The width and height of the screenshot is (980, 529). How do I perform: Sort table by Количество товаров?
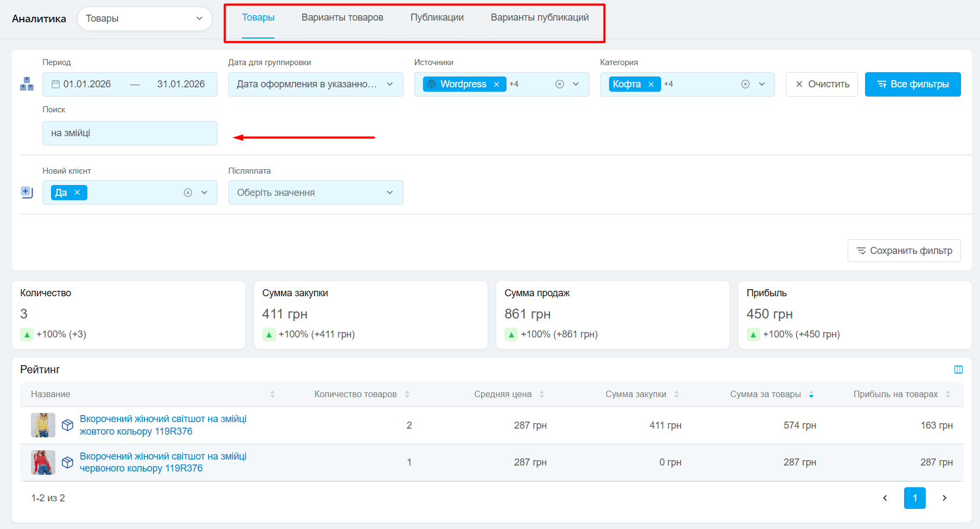coord(407,394)
